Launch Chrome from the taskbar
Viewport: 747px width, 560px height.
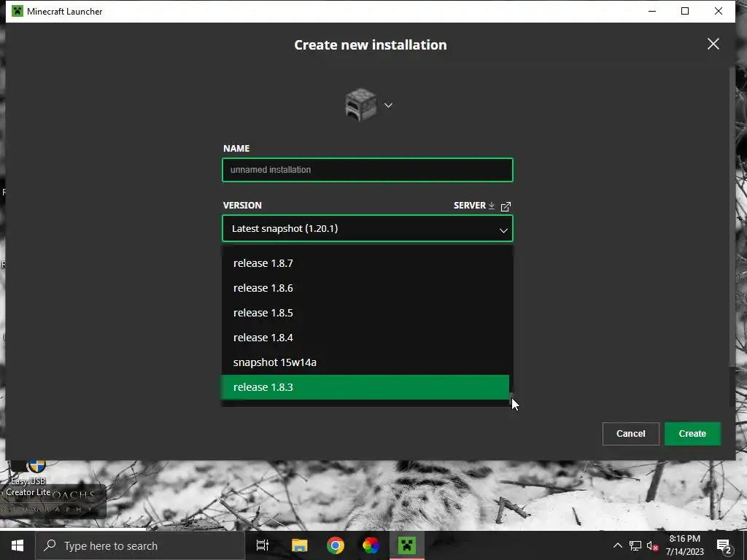(x=336, y=545)
